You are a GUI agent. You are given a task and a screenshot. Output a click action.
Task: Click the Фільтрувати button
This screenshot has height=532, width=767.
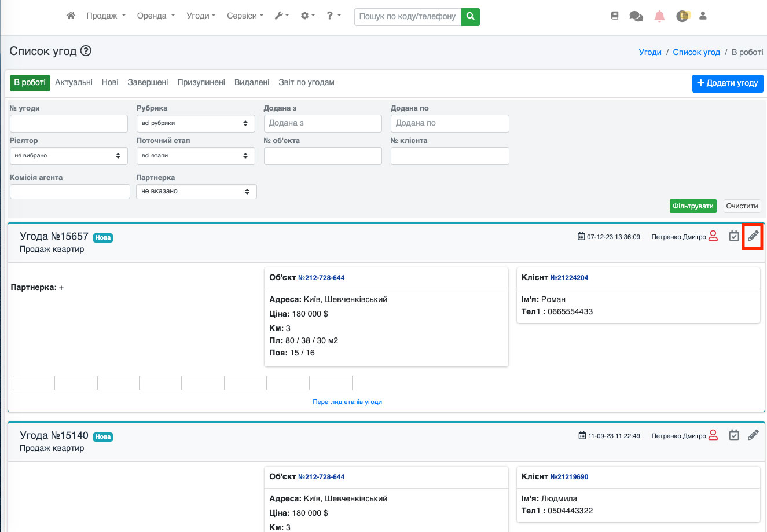pyautogui.click(x=693, y=206)
